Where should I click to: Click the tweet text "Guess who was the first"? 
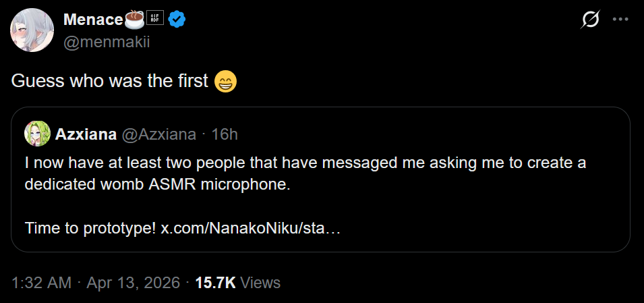pos(110,82)
